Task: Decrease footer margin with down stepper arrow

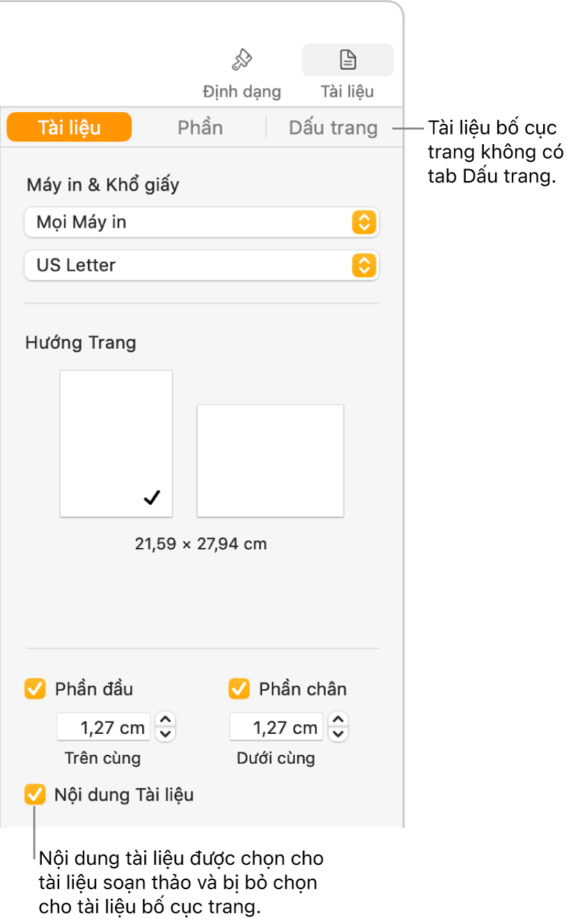Action: 338,735
